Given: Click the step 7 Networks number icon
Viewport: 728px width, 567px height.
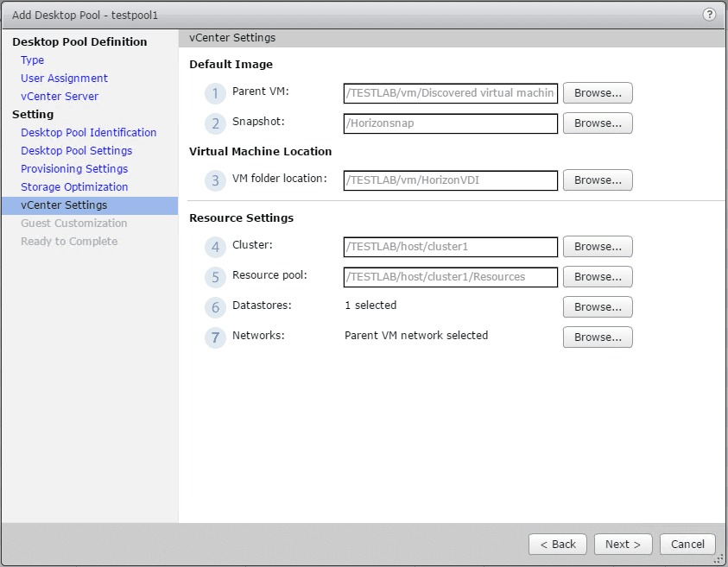Looking at the screenshot, I should [x=215, y=337].
